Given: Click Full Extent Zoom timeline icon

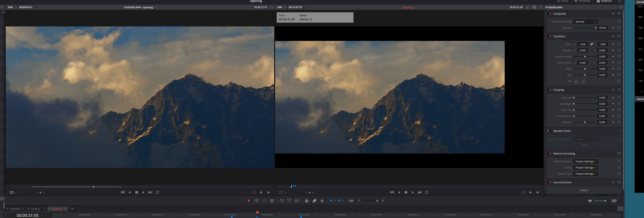Looking at the screenshot, I should pyautogui.click(x=351, y=201).
